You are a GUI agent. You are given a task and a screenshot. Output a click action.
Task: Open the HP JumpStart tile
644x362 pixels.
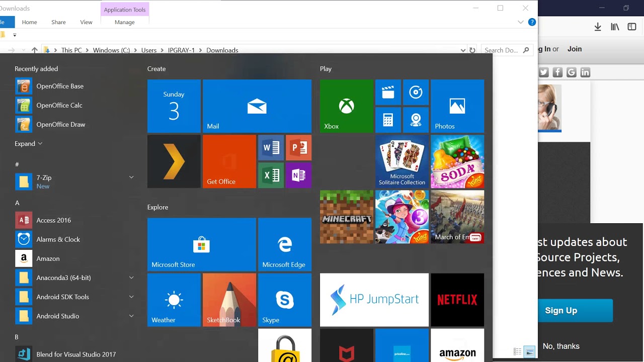pyautogui.click(x=374, y=300)
